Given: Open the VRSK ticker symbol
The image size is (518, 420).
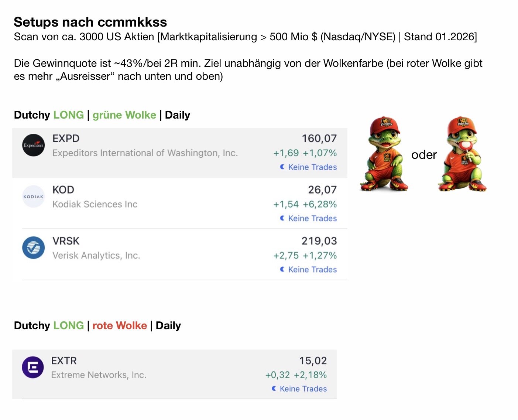Looking at the screenshot, I should 66,241.
